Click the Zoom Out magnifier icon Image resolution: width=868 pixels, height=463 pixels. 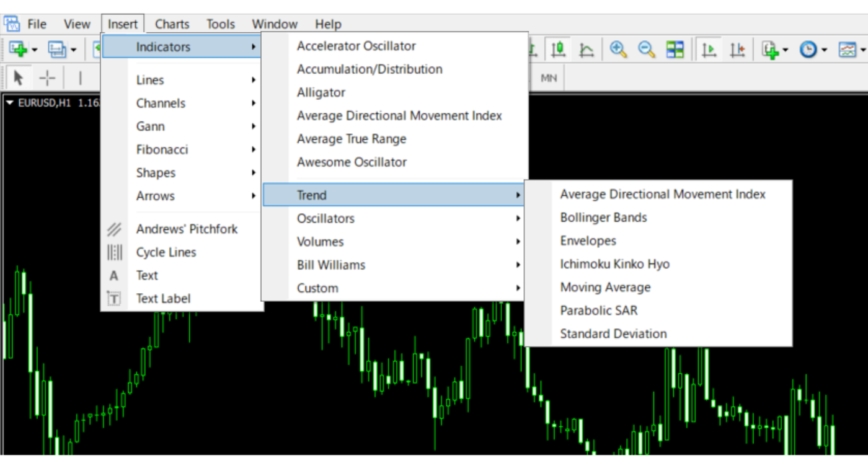click(x=647, y=50)
